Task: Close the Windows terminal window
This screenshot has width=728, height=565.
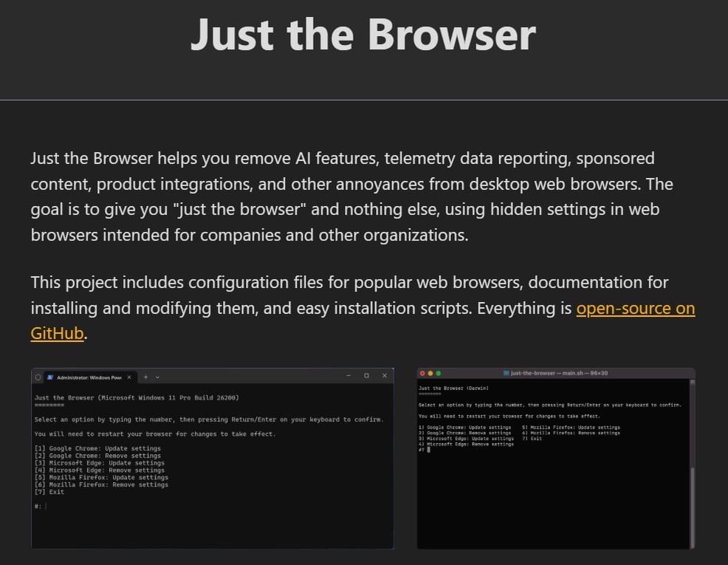Action: click(385, 376)
